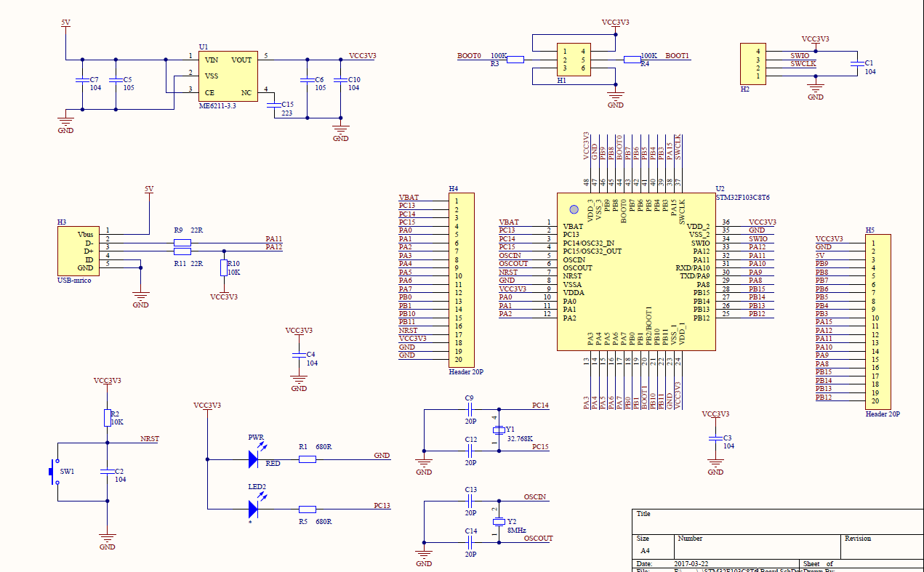Select the U2 STM32 microcontroller body

pyautogui.click(x=636, y=271)
